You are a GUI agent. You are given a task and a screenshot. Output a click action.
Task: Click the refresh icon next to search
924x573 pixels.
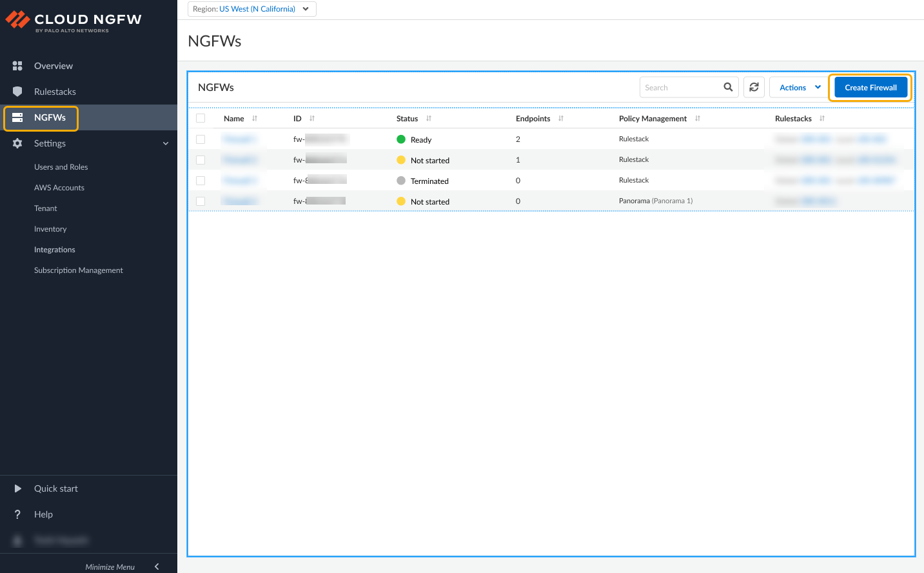tap(754, 87)
